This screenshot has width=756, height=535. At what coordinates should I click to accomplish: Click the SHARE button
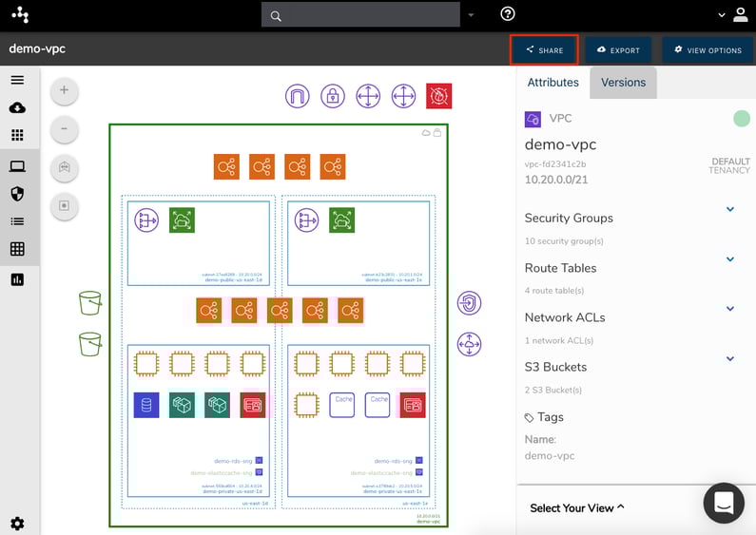(544, 49)
